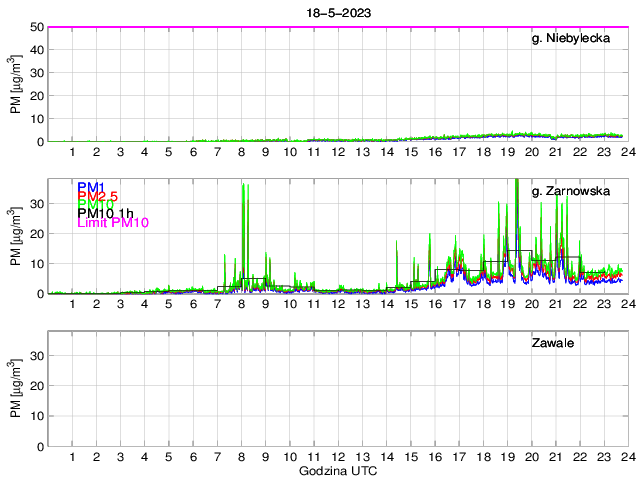Image resolution: width=640 pixels, height=480 pixels.
Task: Click the magenta limit line in top chart
Action: click(x=300, y=27)
